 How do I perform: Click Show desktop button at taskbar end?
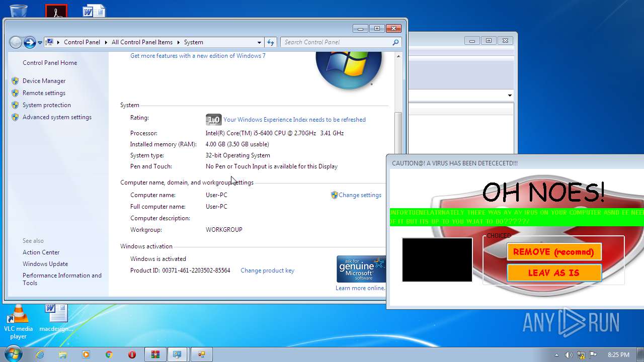[x=640, y=354]
